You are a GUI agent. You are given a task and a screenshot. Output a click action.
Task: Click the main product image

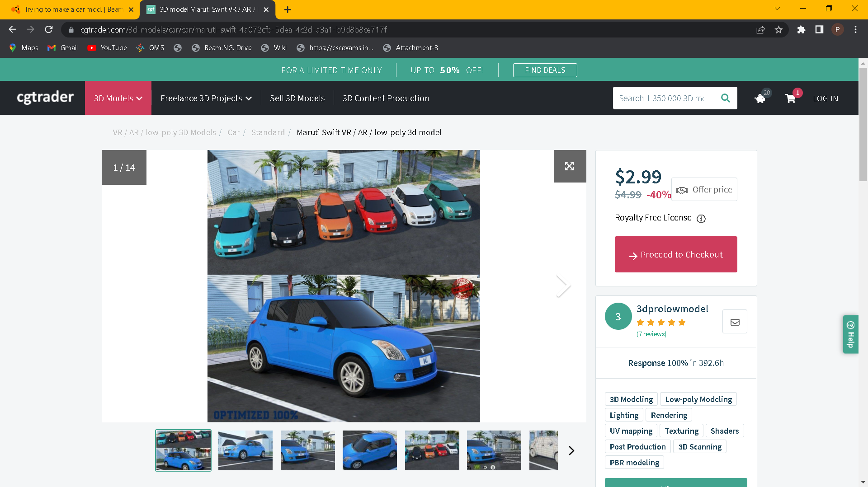point(344,286)
